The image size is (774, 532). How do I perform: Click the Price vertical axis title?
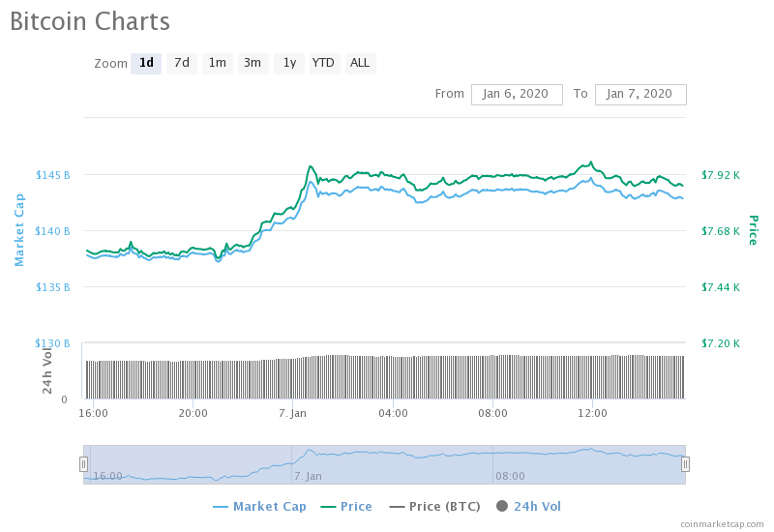pyautogui.click(x=753, y=230)
